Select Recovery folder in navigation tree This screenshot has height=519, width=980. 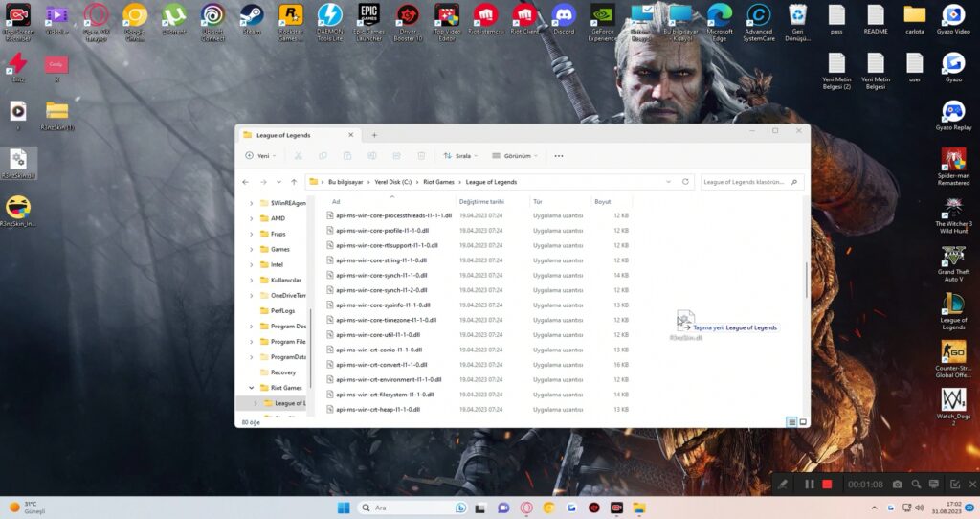click(283, 372)
